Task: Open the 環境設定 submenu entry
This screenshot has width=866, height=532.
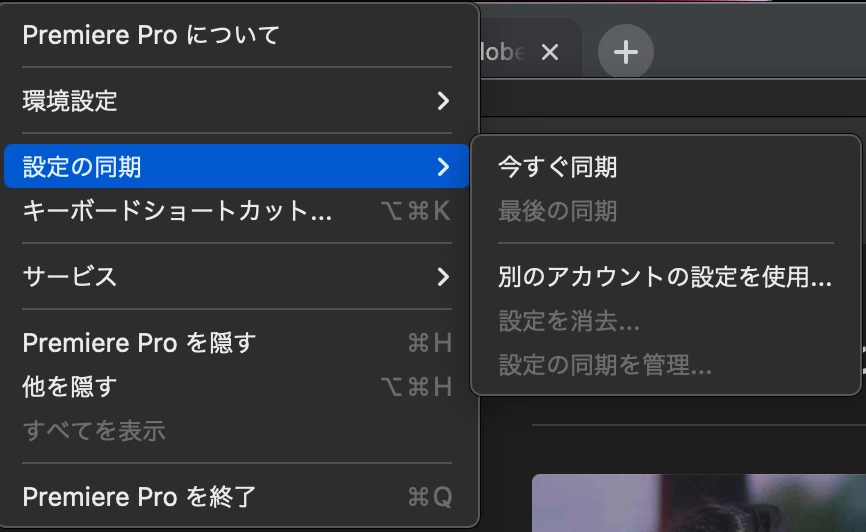Action: click(236, 101)
